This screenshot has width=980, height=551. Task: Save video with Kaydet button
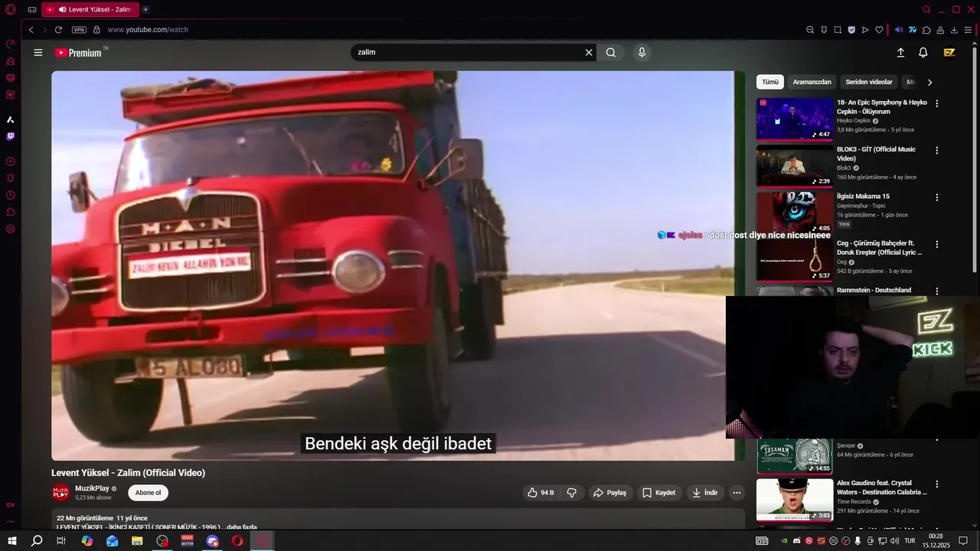click(658, 493)
